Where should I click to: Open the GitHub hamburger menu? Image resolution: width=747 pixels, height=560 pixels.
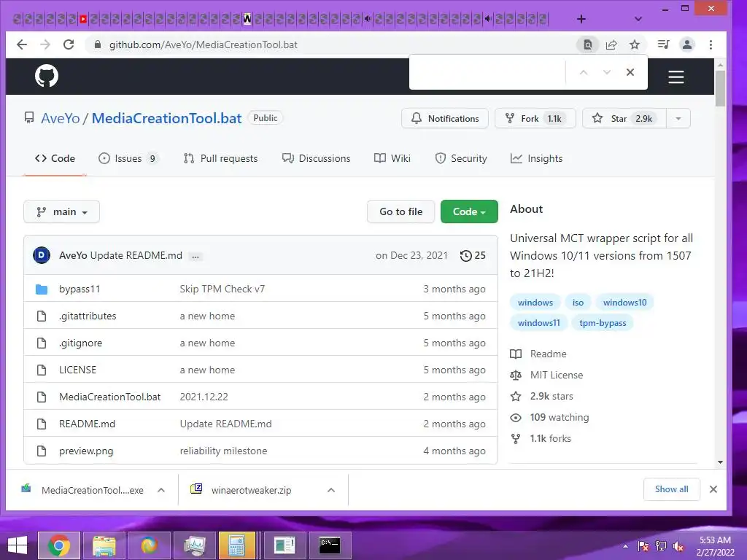tap(676, 77)
